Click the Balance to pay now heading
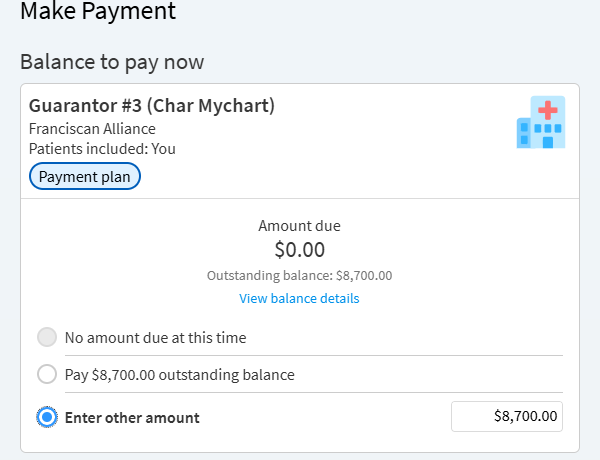This screenshot has width=600, height=460. coord(112,62)
